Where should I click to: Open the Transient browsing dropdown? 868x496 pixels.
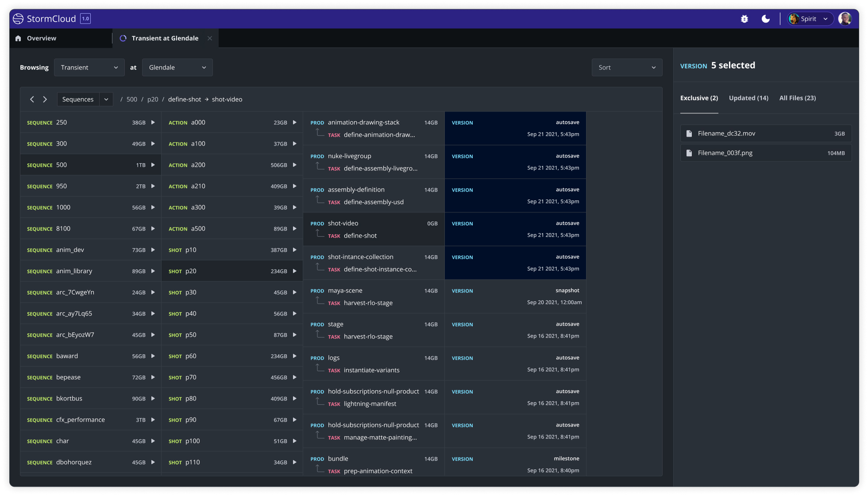89,68
